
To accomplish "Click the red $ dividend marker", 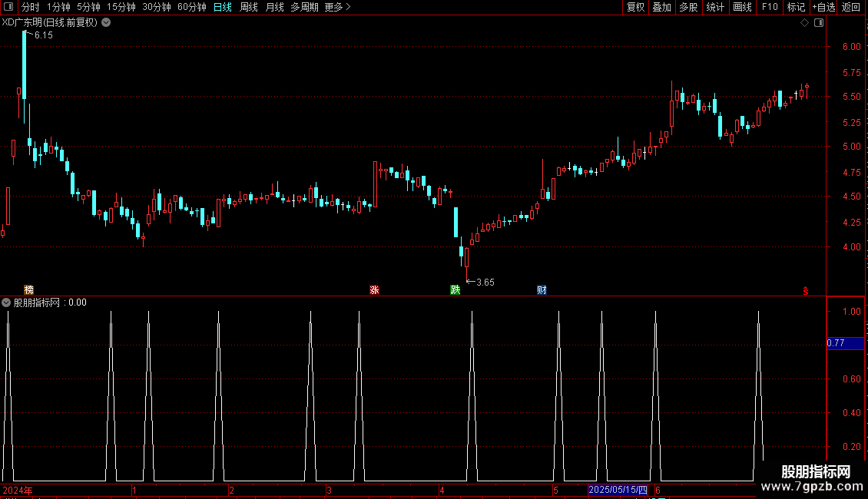I will coord(806,291).
